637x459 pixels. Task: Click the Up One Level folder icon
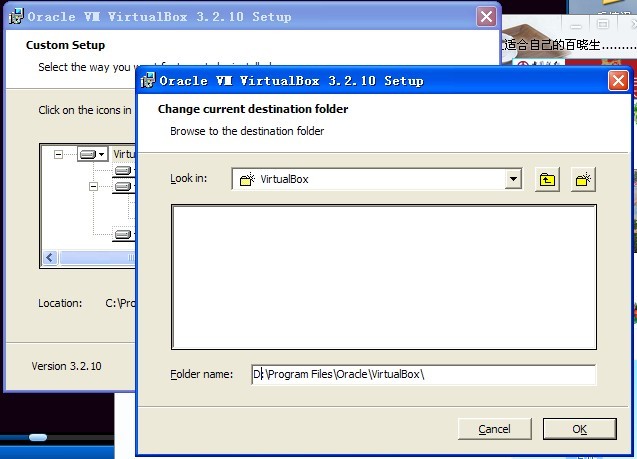pyautogui.click(x=547, y=179)
